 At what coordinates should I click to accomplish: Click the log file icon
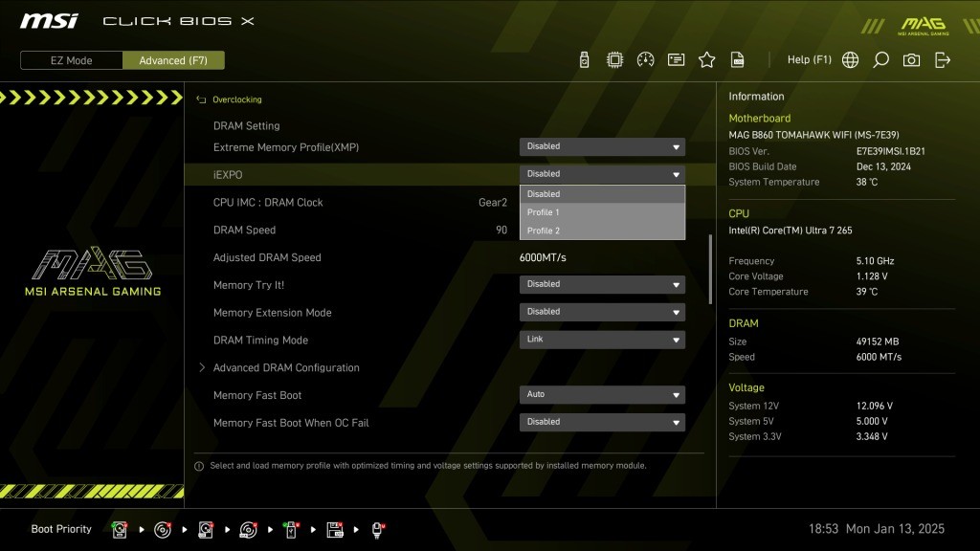point(737,60)
